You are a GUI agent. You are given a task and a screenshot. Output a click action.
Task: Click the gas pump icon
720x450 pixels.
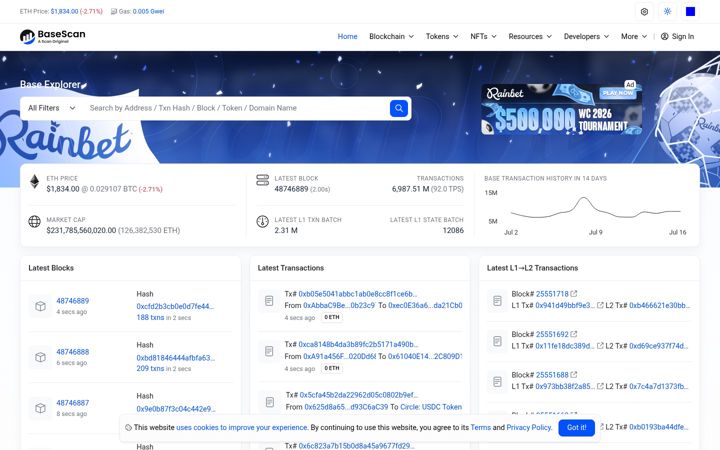[113, 11]
